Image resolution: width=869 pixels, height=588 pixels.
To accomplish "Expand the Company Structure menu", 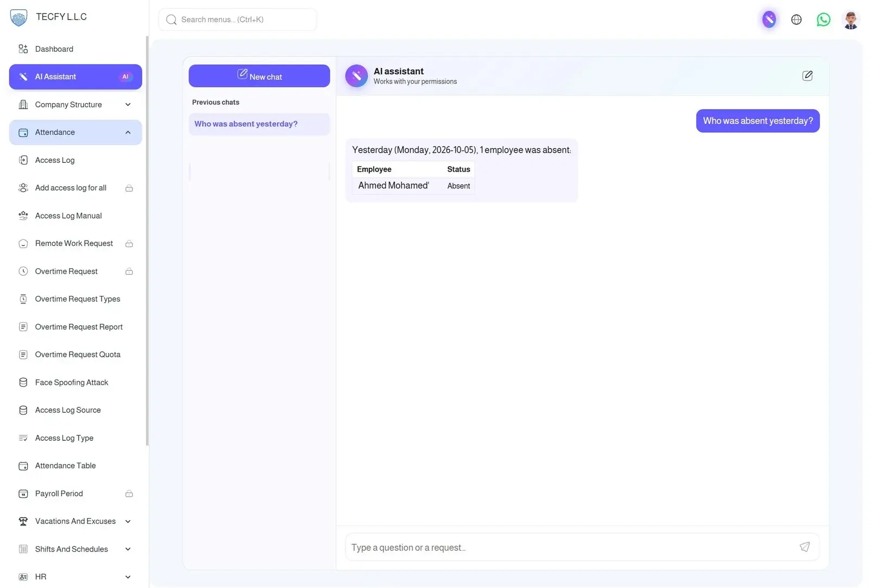I will click(75, 105).
